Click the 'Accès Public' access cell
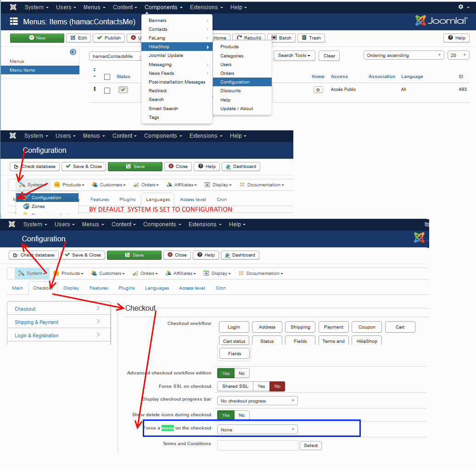The width and height of the screenshot is (476, 469). [x=343, y=89]
